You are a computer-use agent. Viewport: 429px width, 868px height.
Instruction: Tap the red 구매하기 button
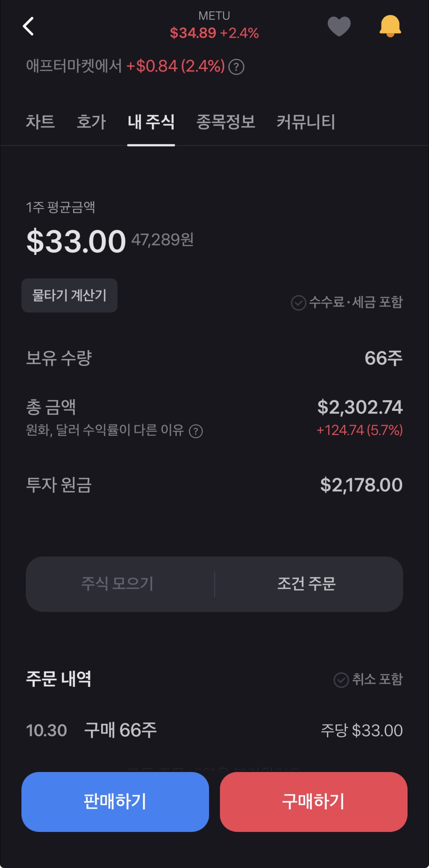coord(314,802)
